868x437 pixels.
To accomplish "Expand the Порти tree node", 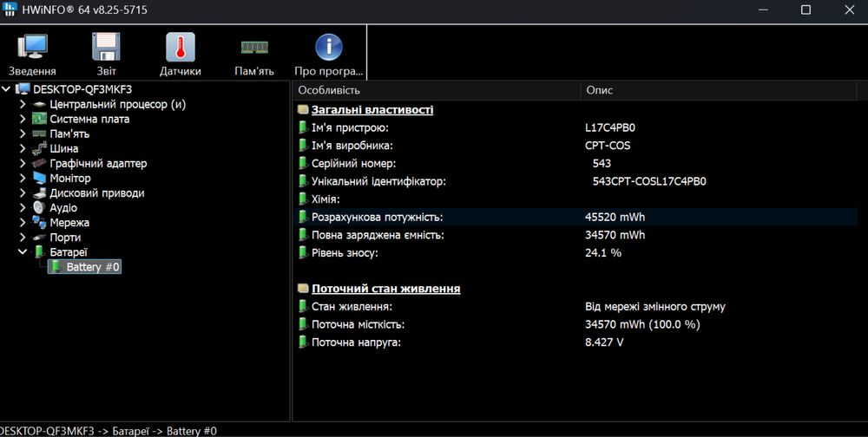I will click(x=23, y=238).
